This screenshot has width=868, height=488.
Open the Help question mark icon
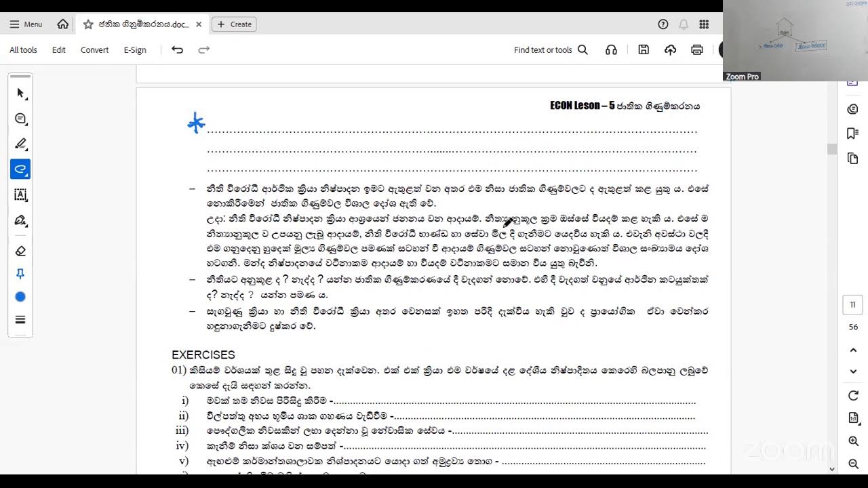click(x=663, y=24)
